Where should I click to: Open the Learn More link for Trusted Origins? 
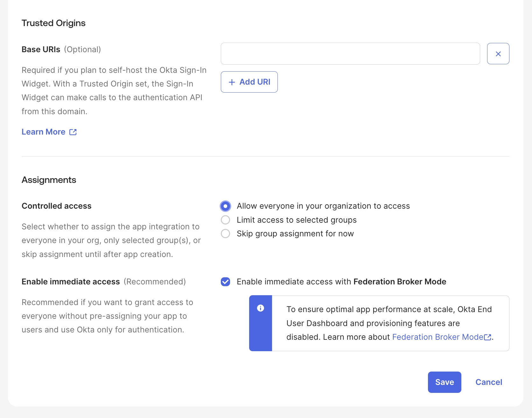(x=49, y=132)
